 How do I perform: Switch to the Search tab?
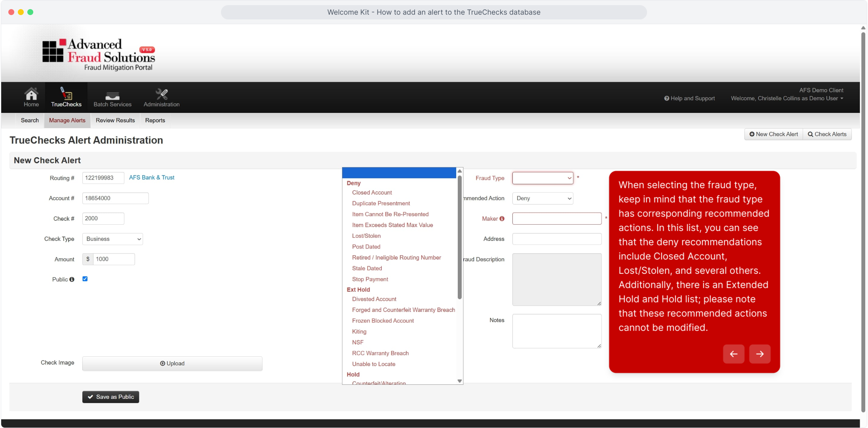tap(30, 120)
